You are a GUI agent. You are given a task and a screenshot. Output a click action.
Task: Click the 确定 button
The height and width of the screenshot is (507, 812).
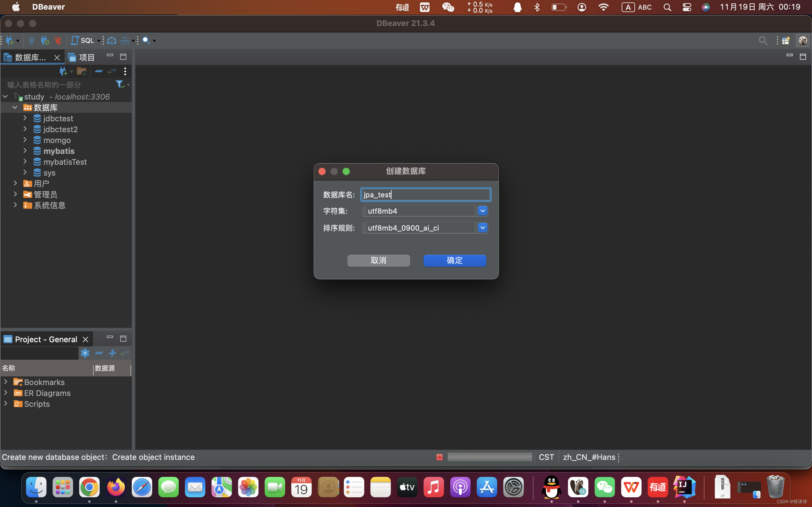(454, 260)
